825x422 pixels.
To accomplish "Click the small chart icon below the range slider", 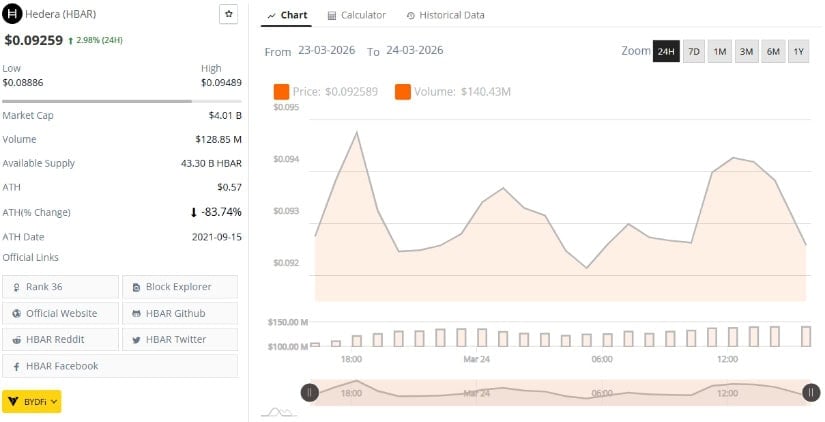I will coord(276,411).
